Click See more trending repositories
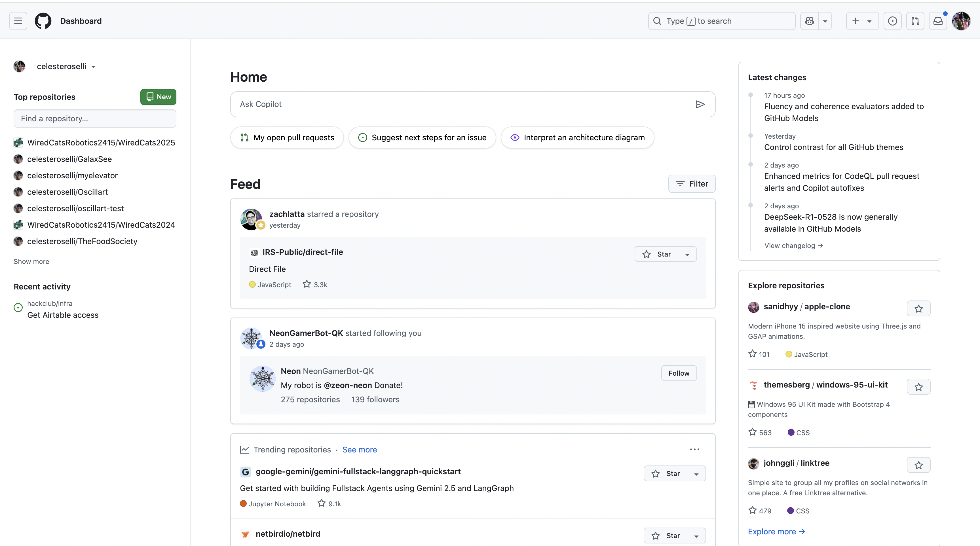The width and height of the screenshot is (980, 546). [x=360, y=449]
